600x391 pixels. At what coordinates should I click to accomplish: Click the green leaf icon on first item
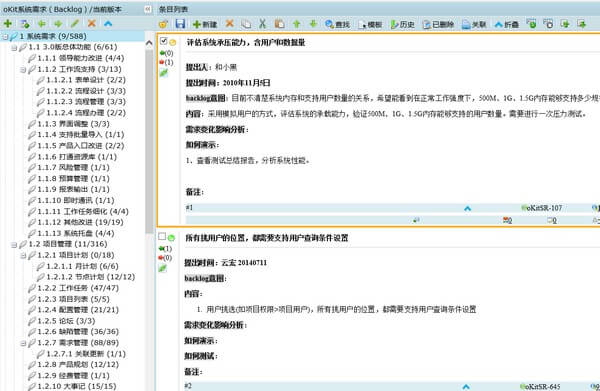click(x=164, y=72)
